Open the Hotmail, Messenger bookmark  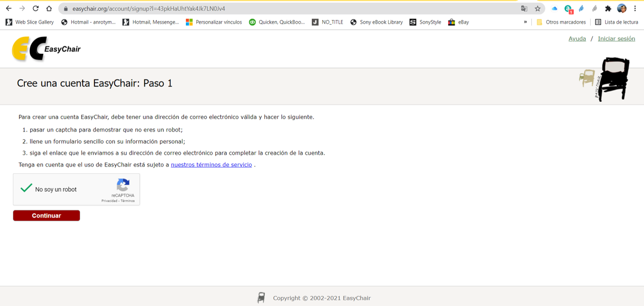click(x=151, y=22)
